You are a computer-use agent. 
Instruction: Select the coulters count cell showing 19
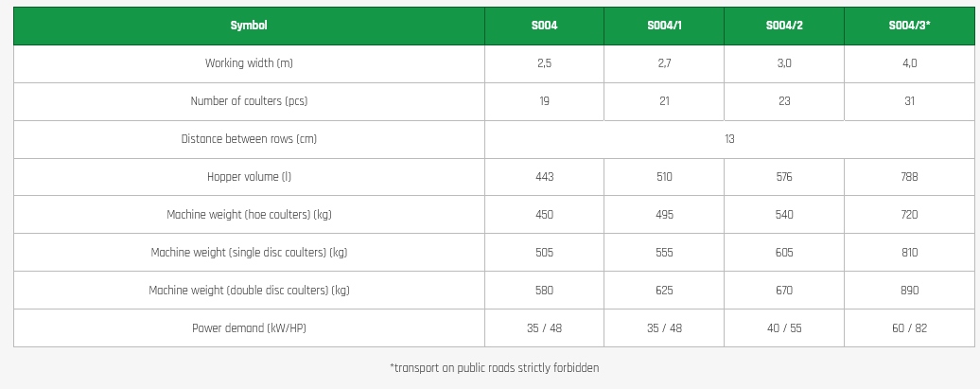(x=544, y=101)
